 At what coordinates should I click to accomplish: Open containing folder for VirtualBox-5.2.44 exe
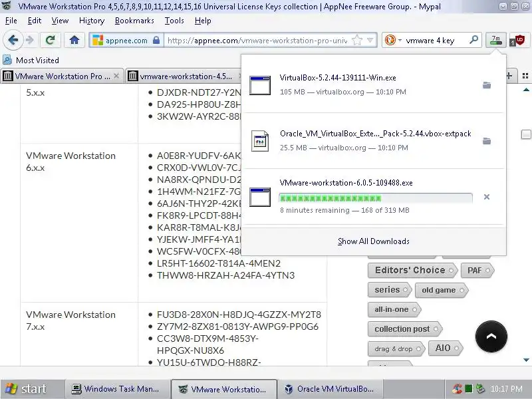487,85
